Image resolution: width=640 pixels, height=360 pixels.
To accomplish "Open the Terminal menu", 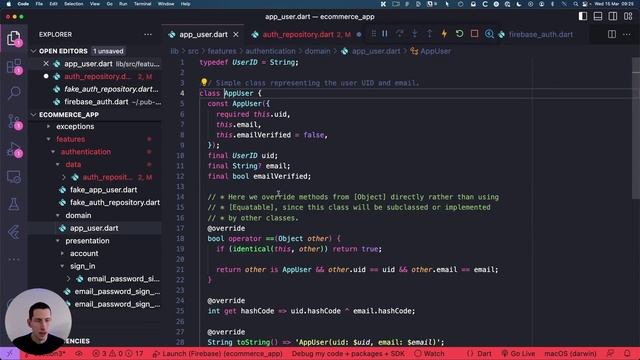I will 142,4.
